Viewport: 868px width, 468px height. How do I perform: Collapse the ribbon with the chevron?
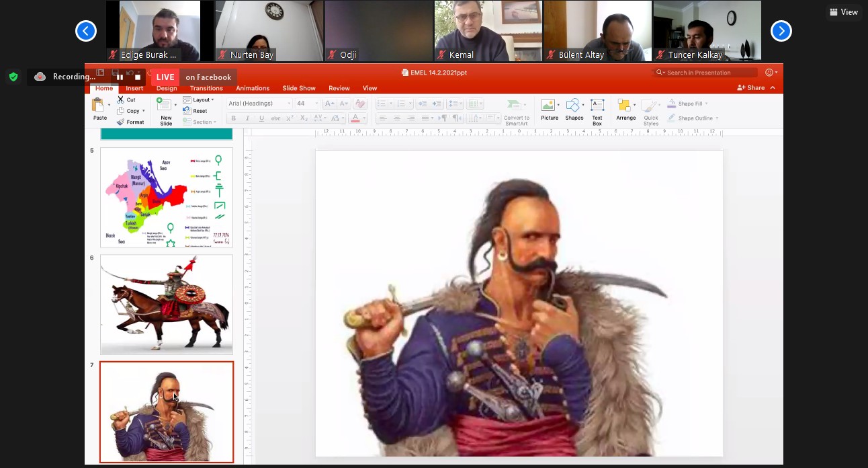pyautogui.click(x=773, y=88)
